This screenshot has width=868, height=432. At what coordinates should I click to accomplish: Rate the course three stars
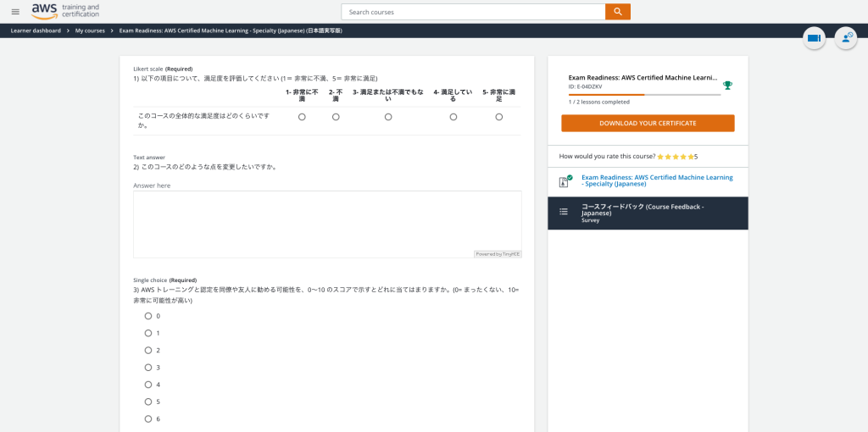tap(676, 157)
